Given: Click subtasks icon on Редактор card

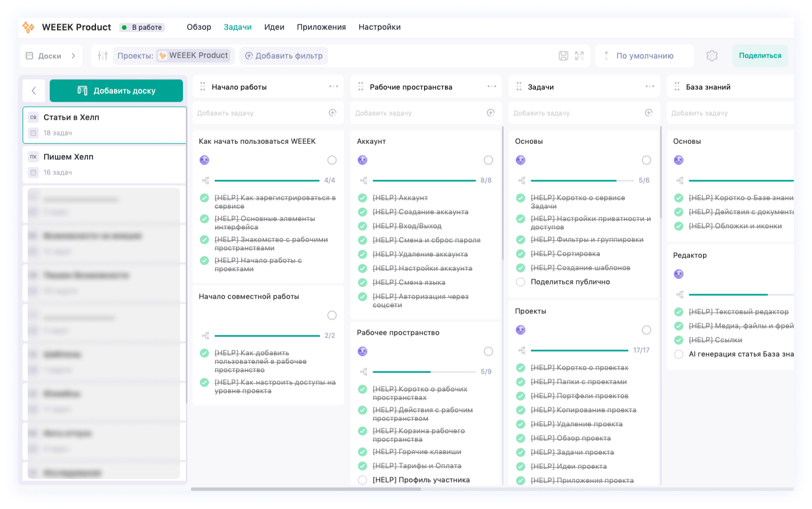Looking at the screenshot, I should pyautogui.click(x=680, y=295).
